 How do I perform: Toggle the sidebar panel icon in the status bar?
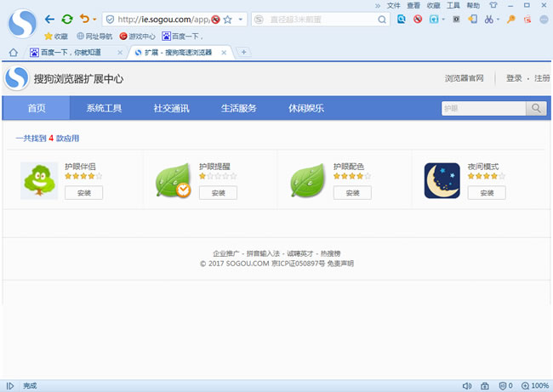coord(10,386)
